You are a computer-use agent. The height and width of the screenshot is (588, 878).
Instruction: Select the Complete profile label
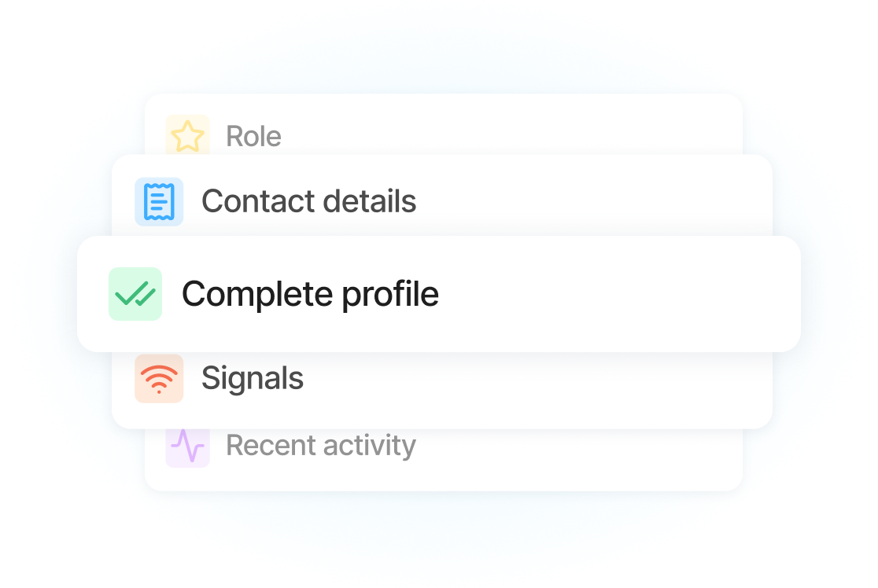click(310, 294)
